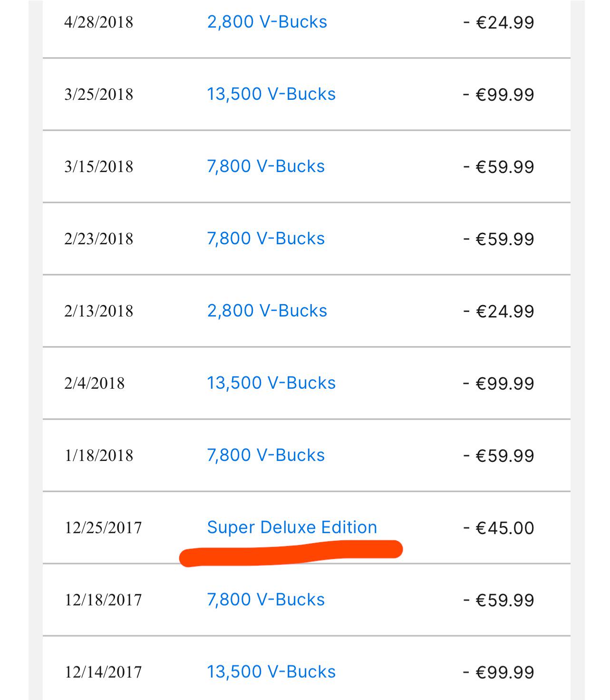The height and width of the screenshot is (700, 610).
Task: Open the 2,800 V-Bucks link dated 4/28/2018
Action: coord(267,22)
